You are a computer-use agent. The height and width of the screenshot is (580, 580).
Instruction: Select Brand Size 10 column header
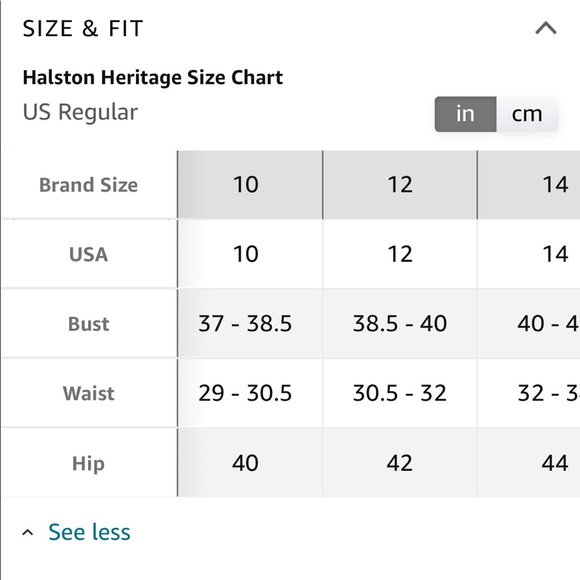coord(250,185)
